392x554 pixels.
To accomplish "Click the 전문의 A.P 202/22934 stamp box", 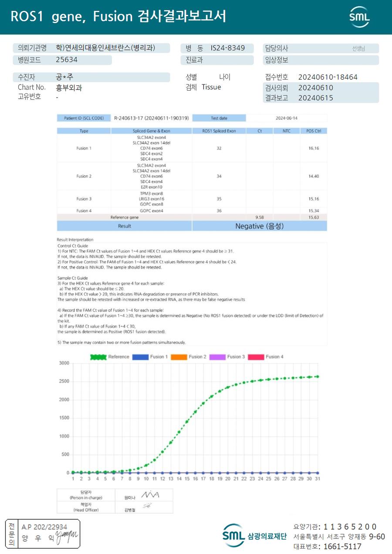I will (42, 534).
